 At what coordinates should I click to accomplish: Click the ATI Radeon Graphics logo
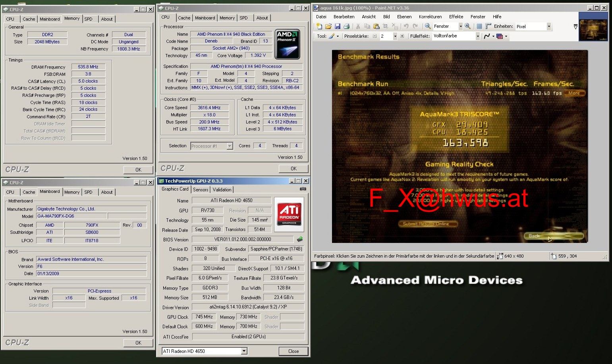(x=289, y=214)
